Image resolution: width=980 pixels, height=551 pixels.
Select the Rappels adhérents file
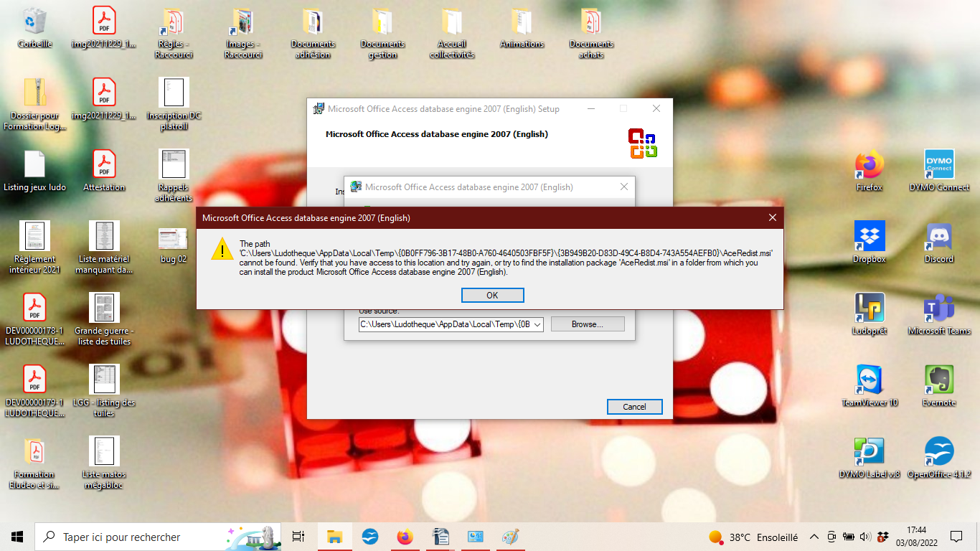click(x=174, y=176)
